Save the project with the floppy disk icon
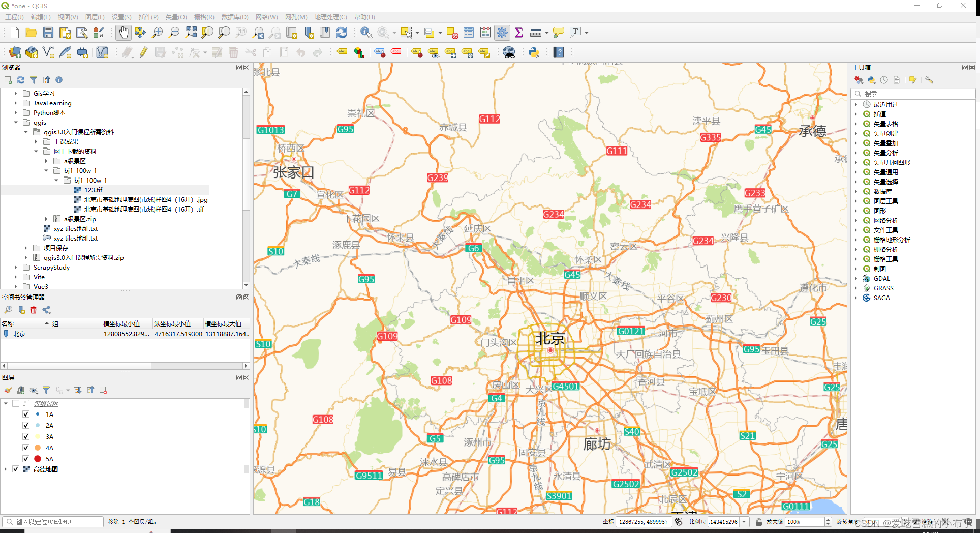This screenshot has width=980, height=533. (48, 33)
